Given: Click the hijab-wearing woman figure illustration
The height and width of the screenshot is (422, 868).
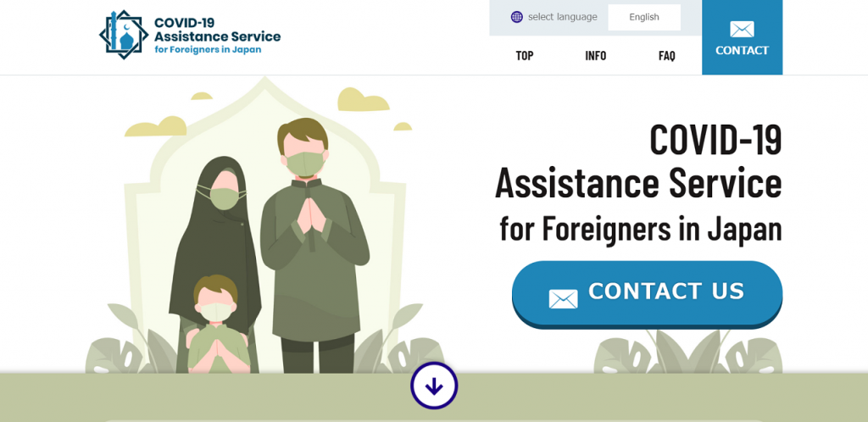Looking at the screenshot, I should click(216, 243).
